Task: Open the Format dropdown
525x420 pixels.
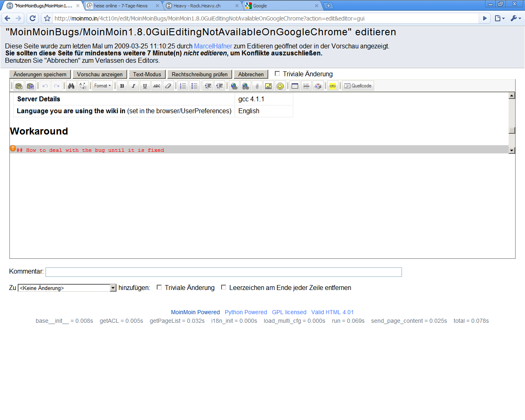Action: [103, 86]
